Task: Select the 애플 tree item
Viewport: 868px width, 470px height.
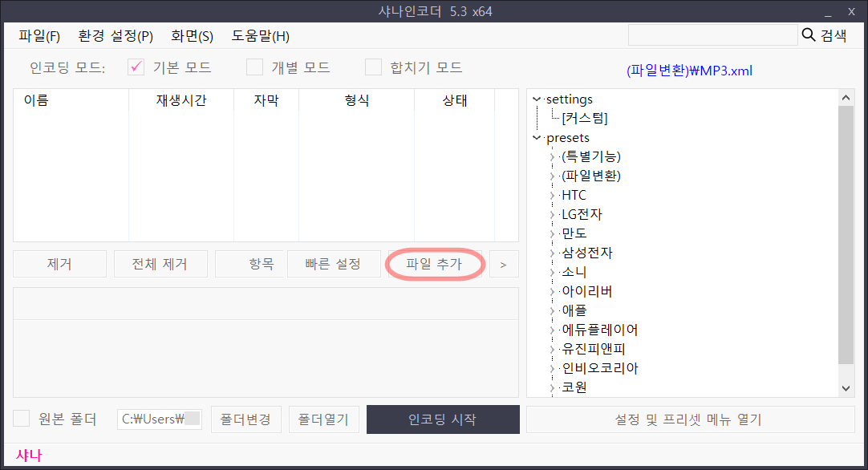Action: click(x=574, y=310)
